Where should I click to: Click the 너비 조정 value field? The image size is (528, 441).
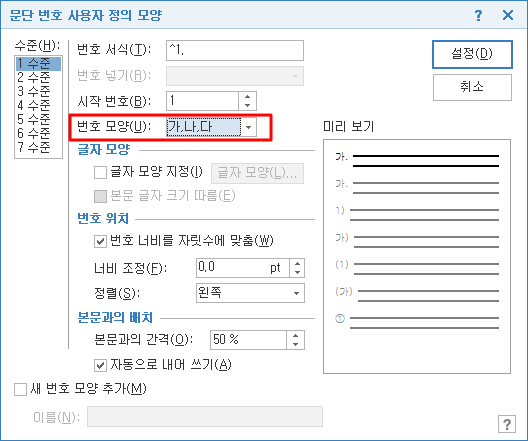pyautogui.click(x=242, y=268)
